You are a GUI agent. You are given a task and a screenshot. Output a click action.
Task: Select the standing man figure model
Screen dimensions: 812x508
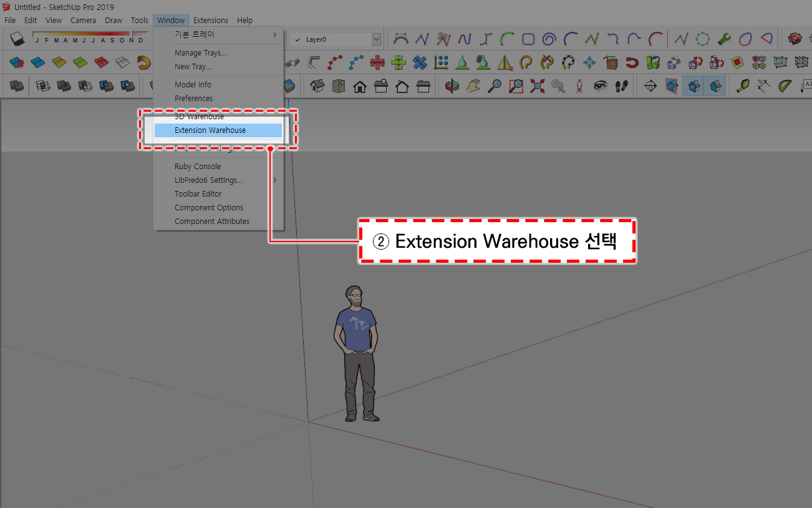click(357, 353)
